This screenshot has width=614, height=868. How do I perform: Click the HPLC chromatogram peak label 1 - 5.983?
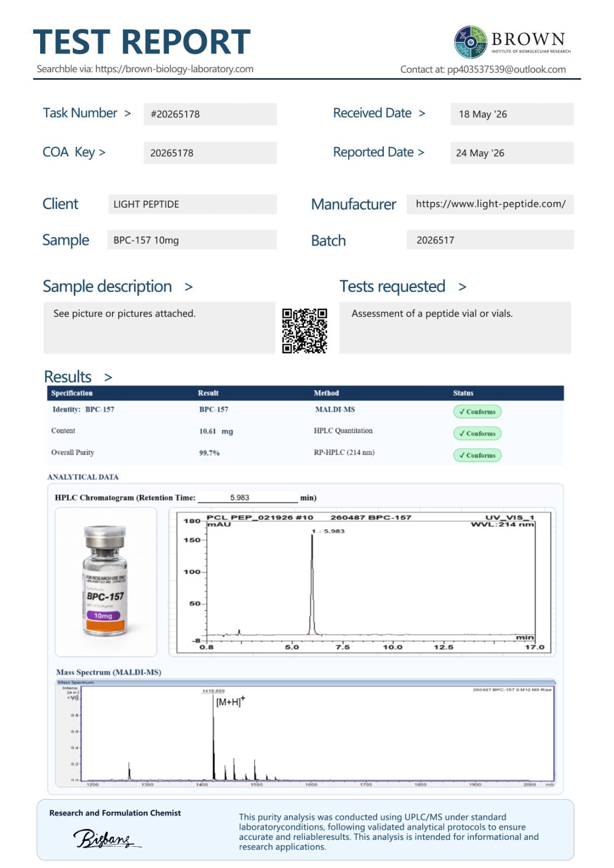(328, 531)
